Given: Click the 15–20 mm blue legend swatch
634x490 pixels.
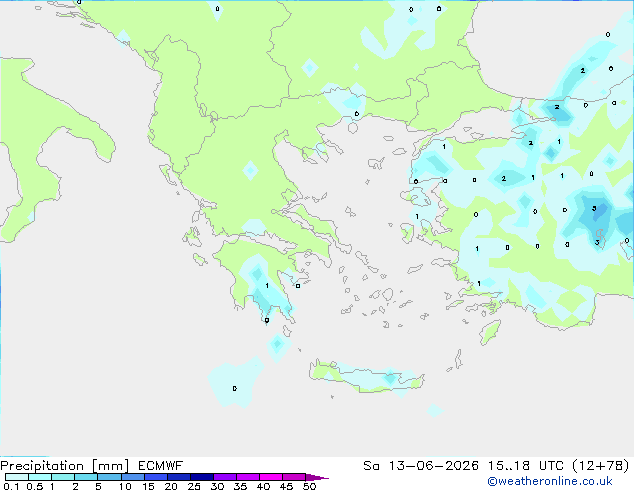Looking at the screenshot, I should (156, 477).
